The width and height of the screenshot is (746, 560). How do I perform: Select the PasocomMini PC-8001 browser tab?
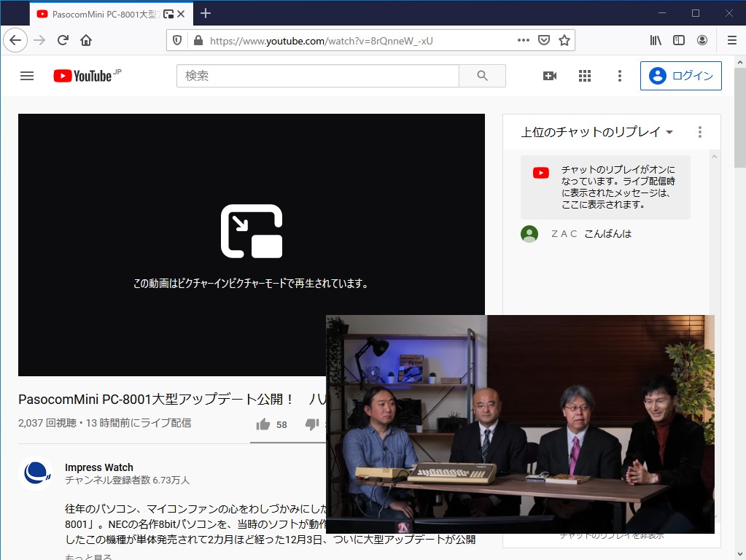[x=95, y=13]
